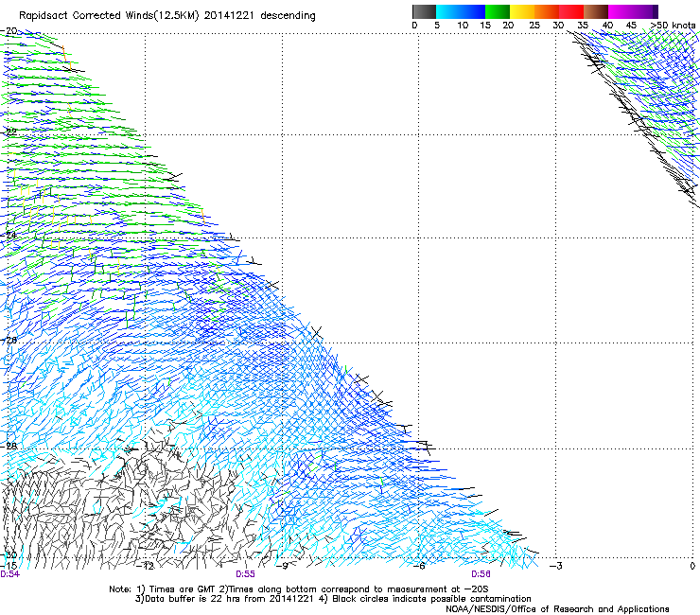The height and width of the screenshot is (615, 700).
Task: Click the -28 latitude axis label
Action: click(x=9, y=447)
